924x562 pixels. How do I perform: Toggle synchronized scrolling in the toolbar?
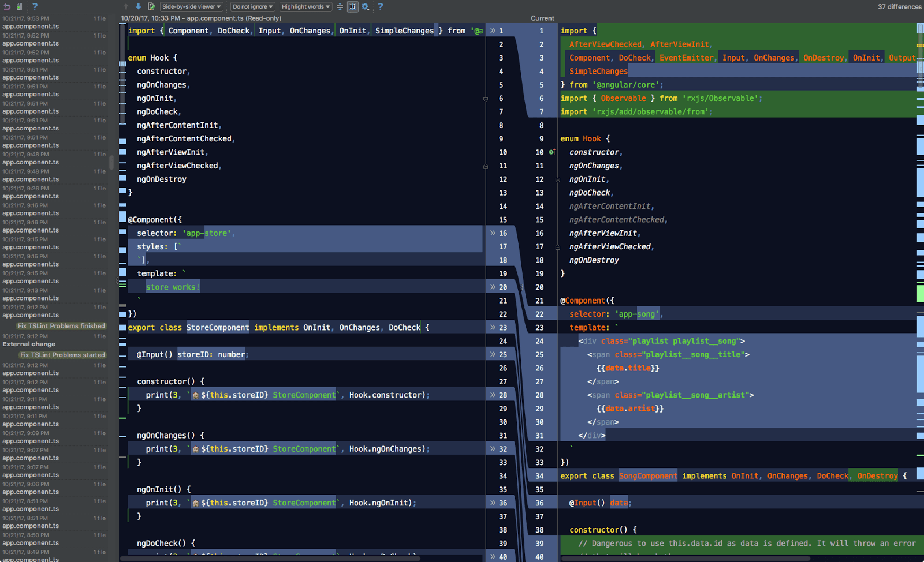[x=352, y=7]
